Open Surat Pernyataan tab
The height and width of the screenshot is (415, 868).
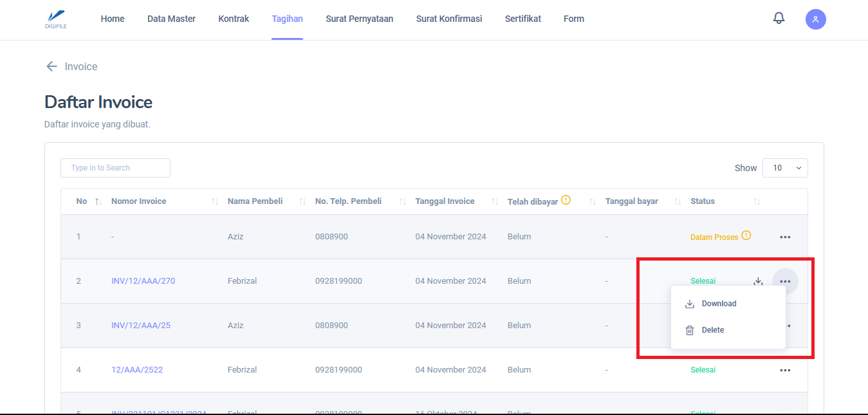tap(360, 19)
